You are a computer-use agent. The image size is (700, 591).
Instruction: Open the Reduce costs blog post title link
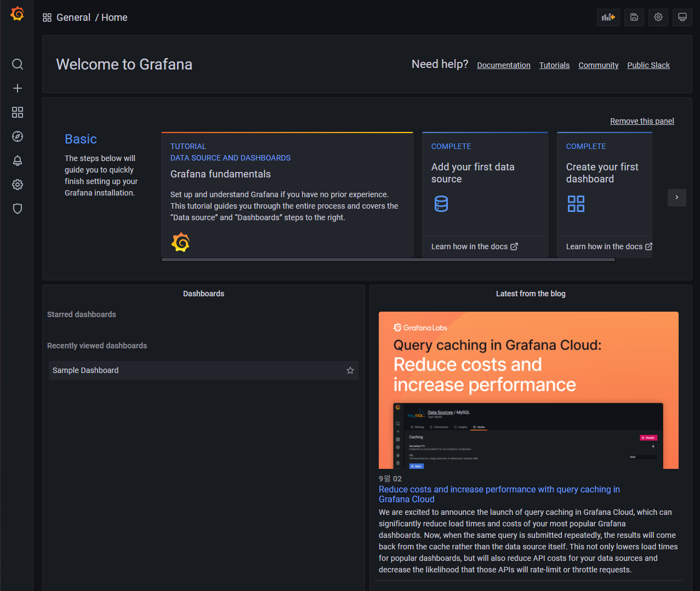pos(499,494)
